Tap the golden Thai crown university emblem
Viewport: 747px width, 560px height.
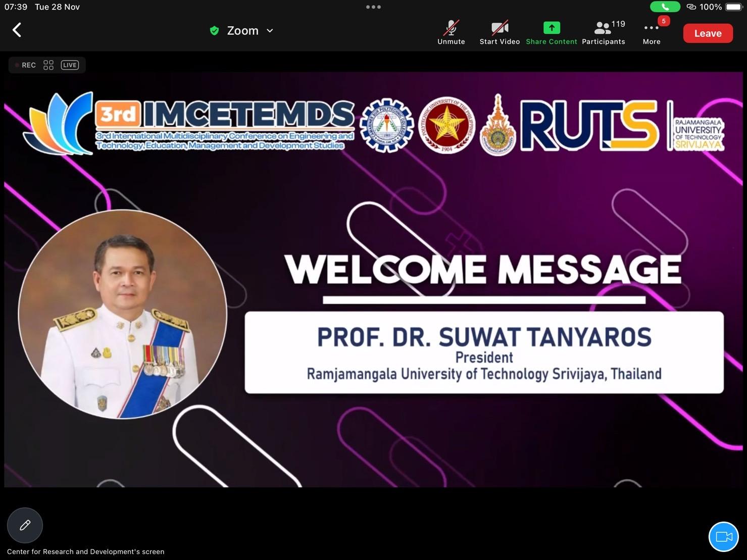pos(497,125)
